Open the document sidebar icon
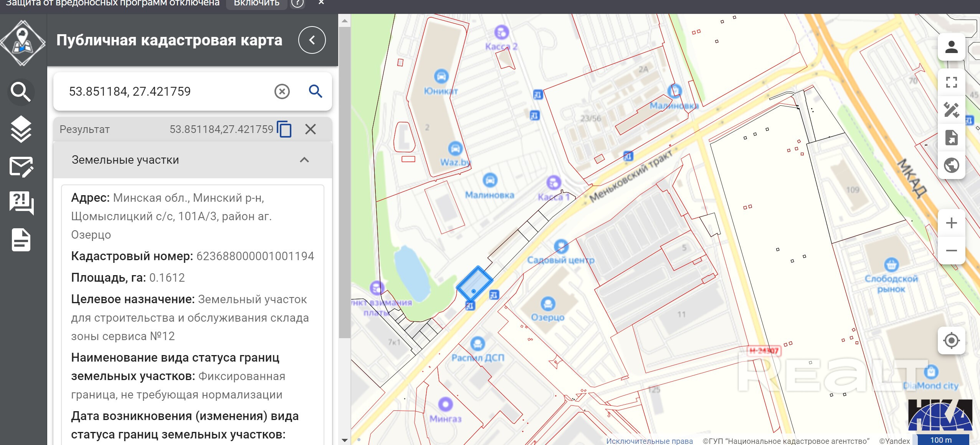Image resolution: width=980 pixels, height=445 pixels. tap(21, 240)
